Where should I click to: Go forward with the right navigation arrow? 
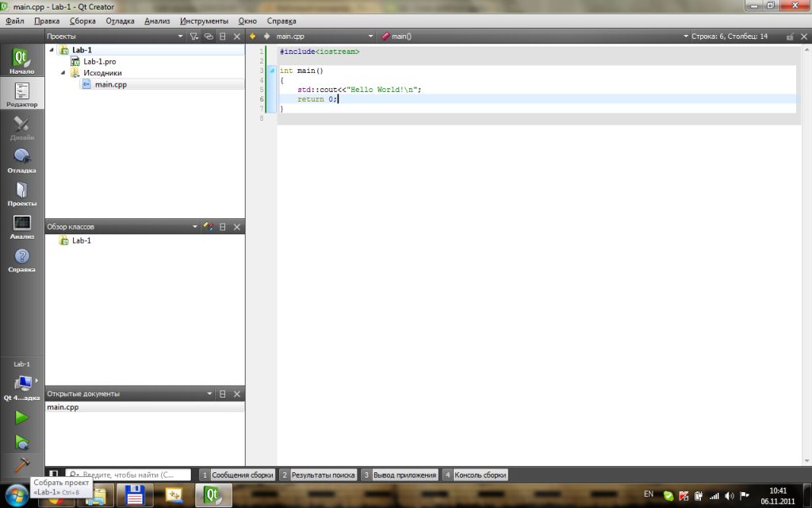click(x=267, y=37)
